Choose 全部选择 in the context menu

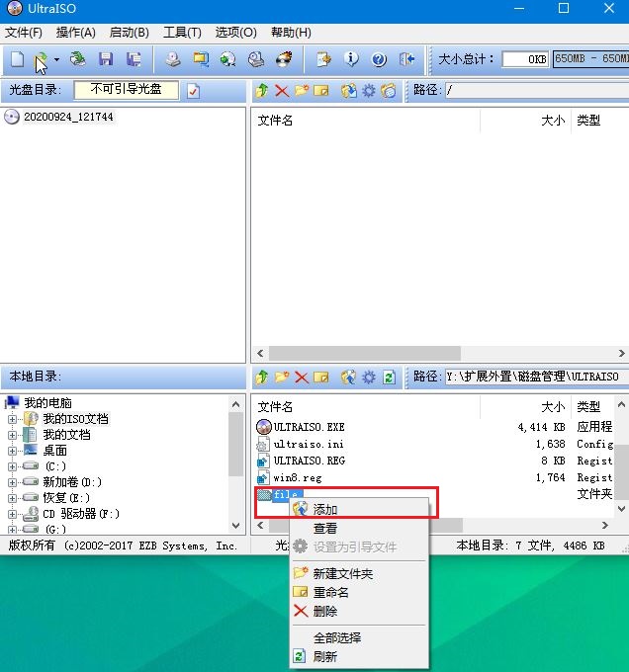[x=359, y=638]
